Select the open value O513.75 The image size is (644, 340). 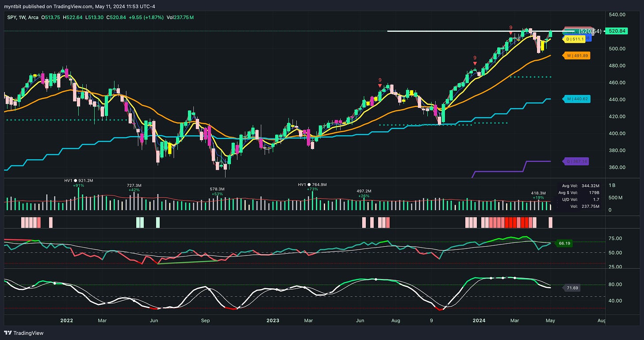pyautogui.click(x=51, y=17)
